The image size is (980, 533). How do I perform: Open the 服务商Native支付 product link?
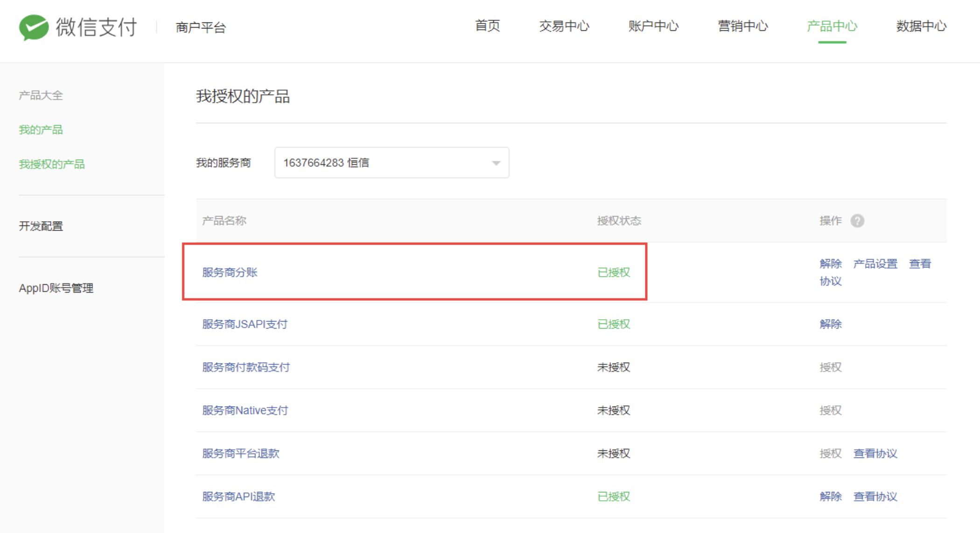[245, 410]
